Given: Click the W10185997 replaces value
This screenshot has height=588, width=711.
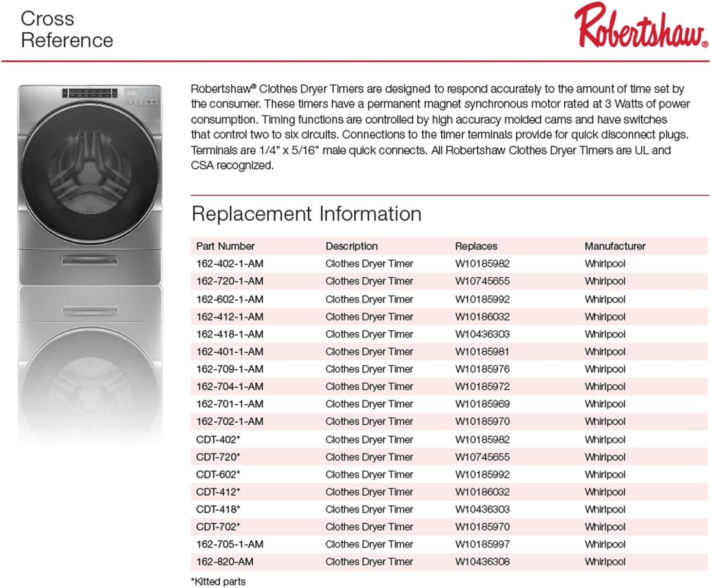Looking at the screenshot, I should tap(483, 544).
